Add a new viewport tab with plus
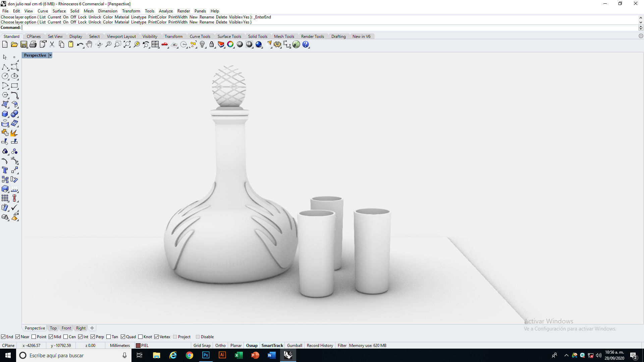This screenshot has height=362, width=644. point(92,328)
